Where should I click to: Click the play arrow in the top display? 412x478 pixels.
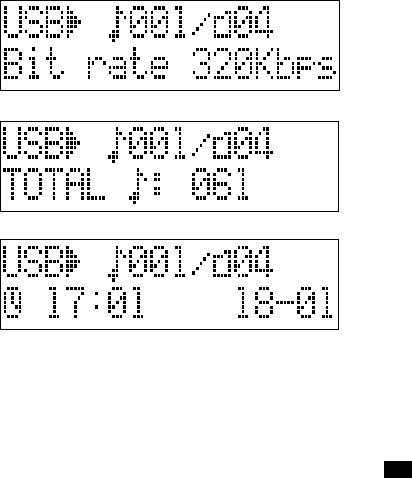pos(73,22)
